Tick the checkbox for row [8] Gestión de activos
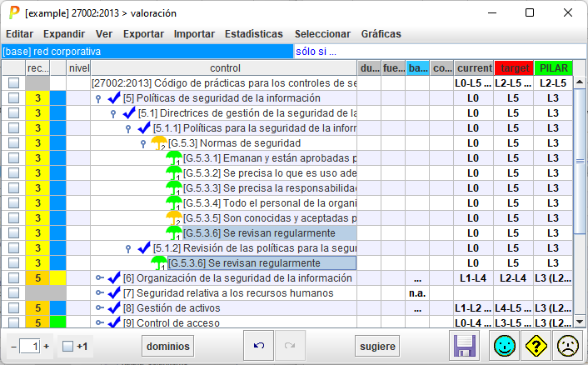The height and width of the screenshot is (365, 588). click(14, 308)
